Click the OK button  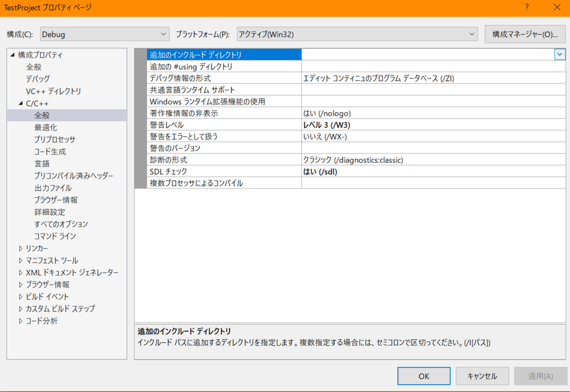point(424,376)
